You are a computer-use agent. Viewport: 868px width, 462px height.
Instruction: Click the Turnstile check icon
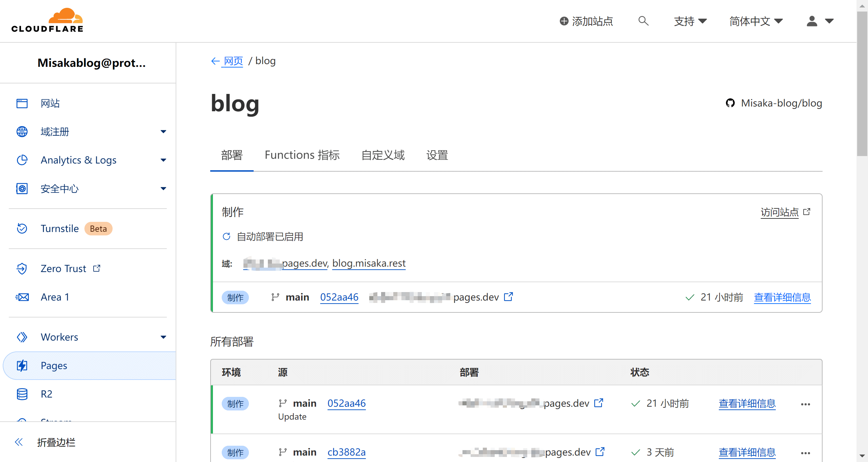(x=22, y=229)
